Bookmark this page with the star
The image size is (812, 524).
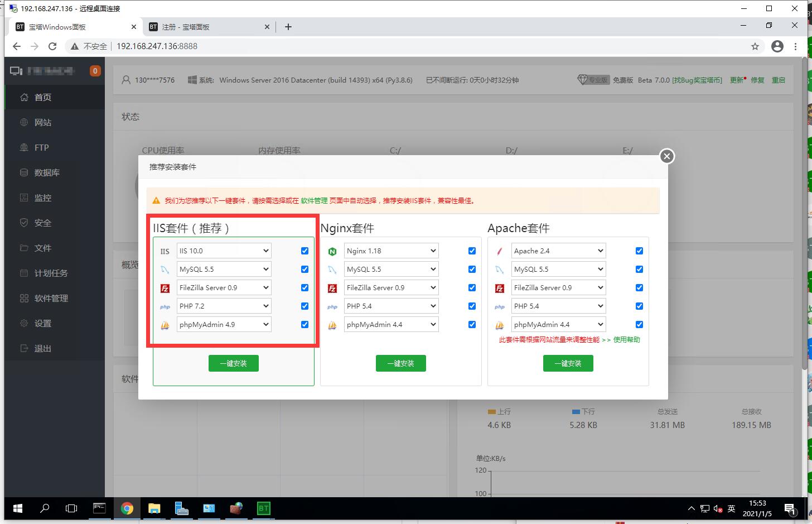click(755, 46)
